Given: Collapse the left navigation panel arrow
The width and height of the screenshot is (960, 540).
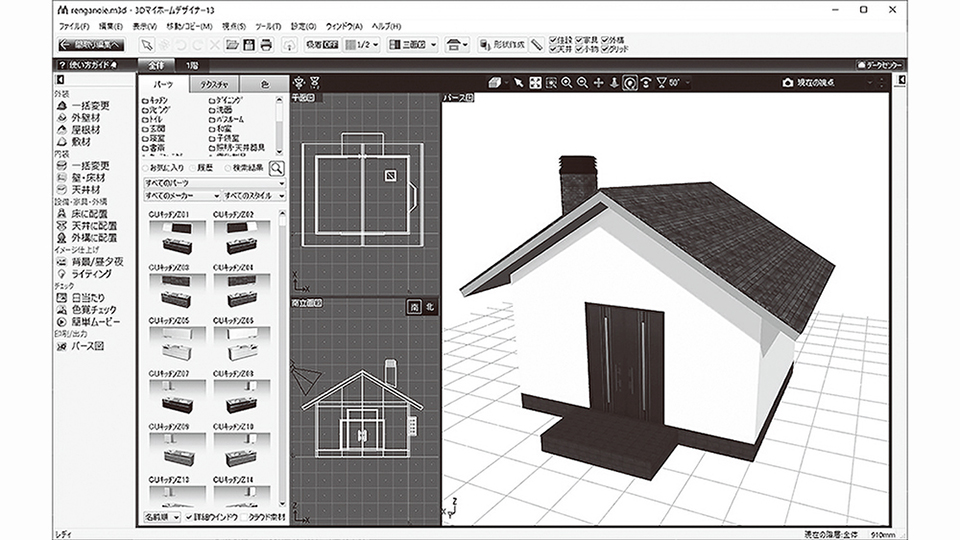Looking at the screenshot, I should click(60, 80).
